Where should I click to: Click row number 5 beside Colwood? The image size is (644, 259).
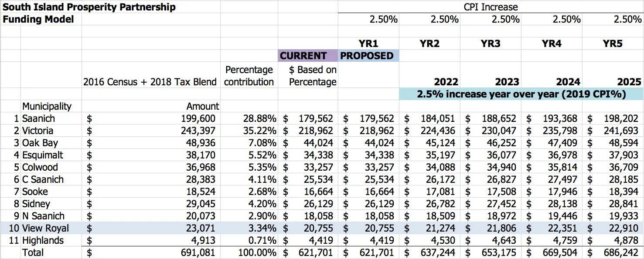coord(17,167)
